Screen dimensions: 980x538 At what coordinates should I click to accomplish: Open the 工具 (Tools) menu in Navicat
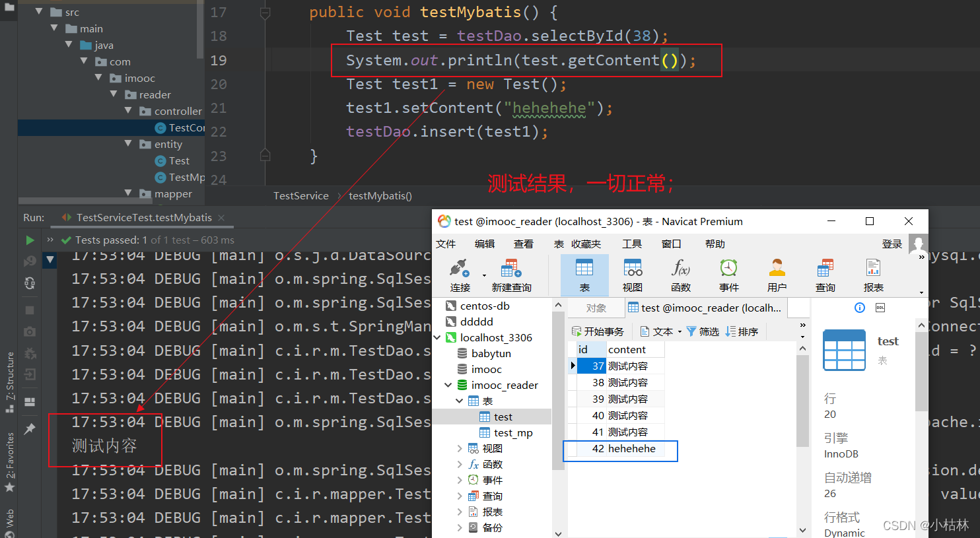pos(632,244)
